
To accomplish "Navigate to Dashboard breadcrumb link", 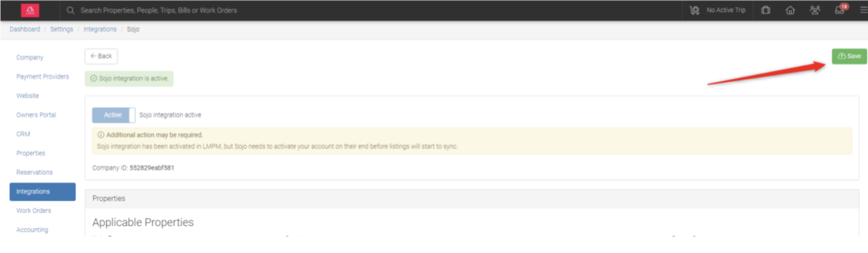I will click(x=25, y=29).
